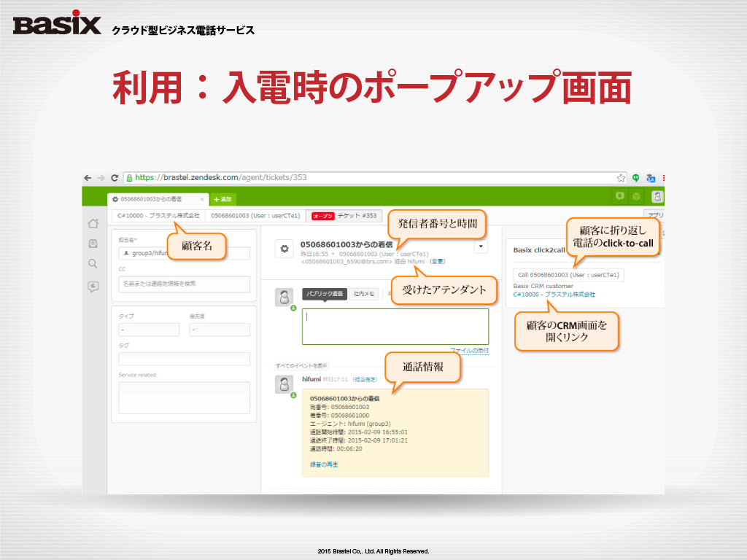This screenshot has width=747, height=560.
Task: Bookmark the page with the star icon
Action: 621,177
